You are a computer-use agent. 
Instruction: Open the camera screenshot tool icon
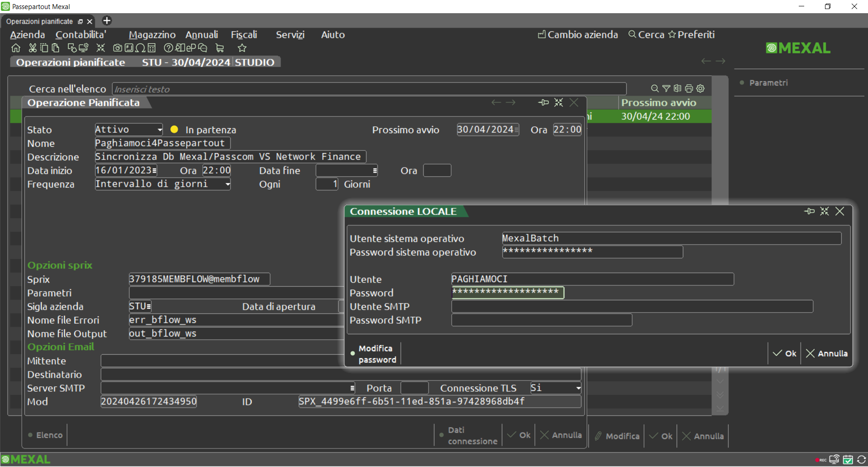pyautogui.click(x=117, y=48)
